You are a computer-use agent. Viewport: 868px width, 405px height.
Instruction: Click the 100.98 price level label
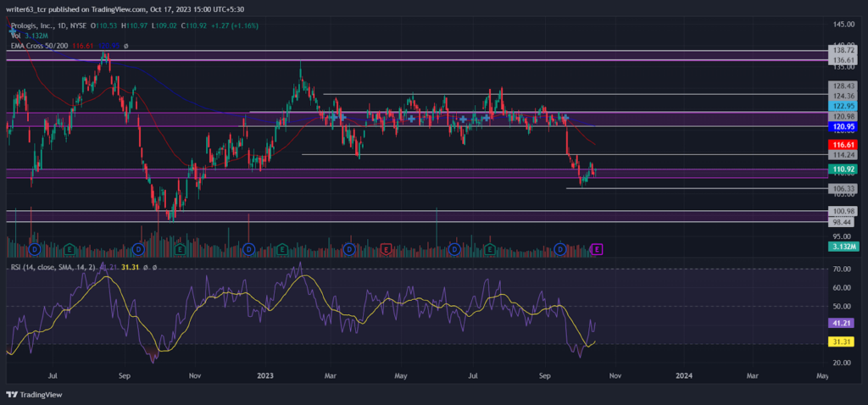point(843,211)
